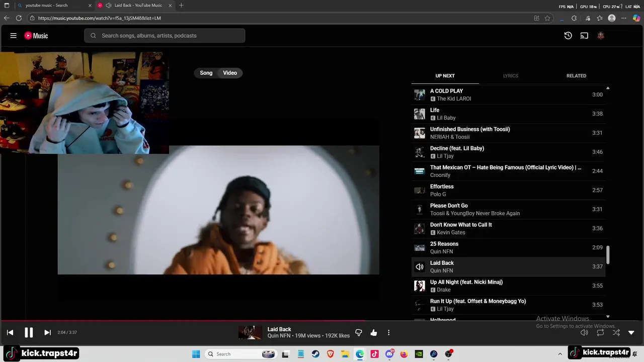
Task: Open the RELATED tab
Action: click(576, 76)
